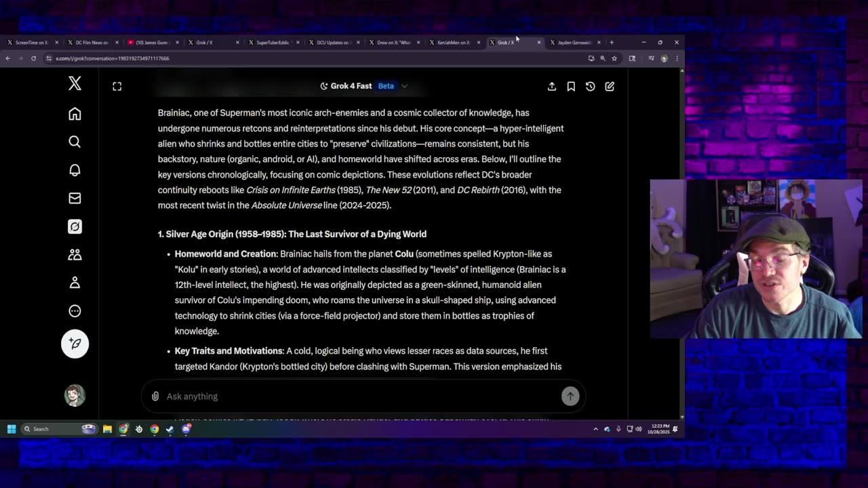
Task: Open Grok from the X sidebar
Action: (x=75, y=226)
